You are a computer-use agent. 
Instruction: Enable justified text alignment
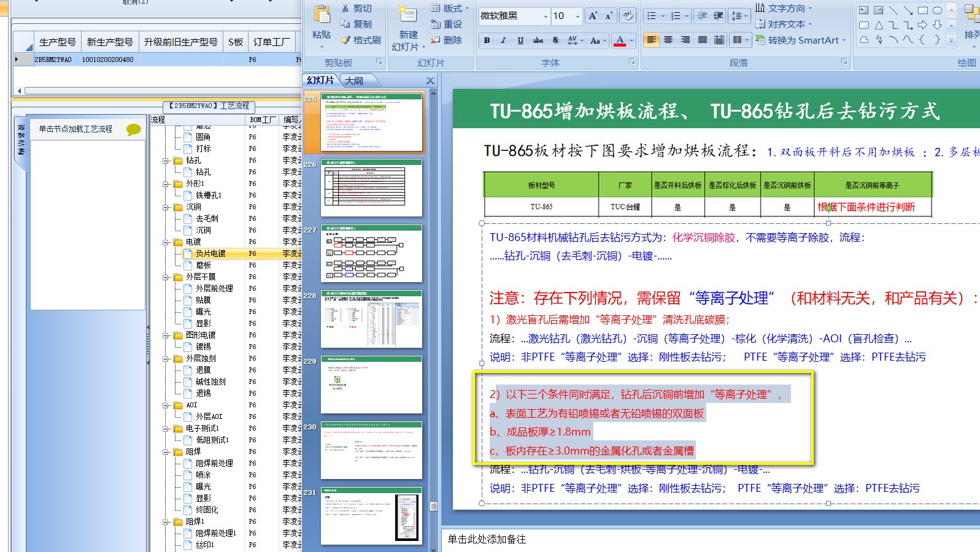(703, 40)
